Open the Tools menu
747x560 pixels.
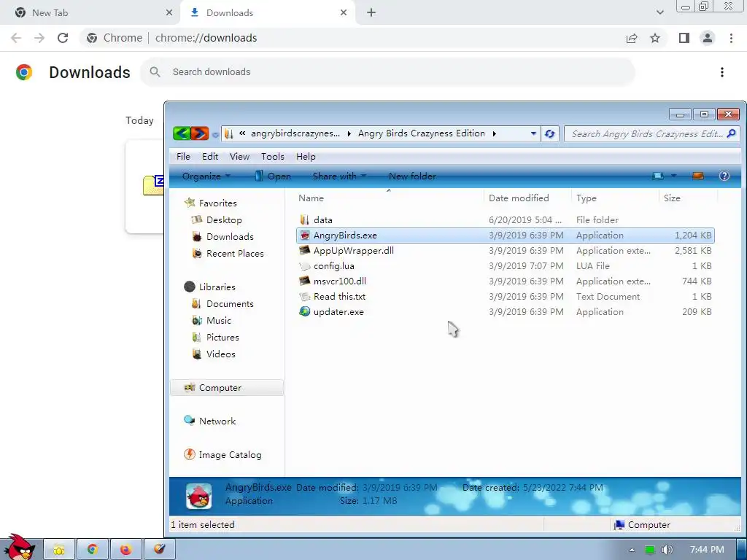pos(273,157)
